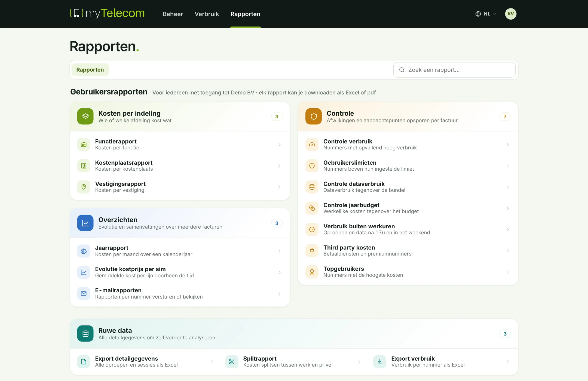Click the Vestigingsrapport location pin icon

point(84,187)
